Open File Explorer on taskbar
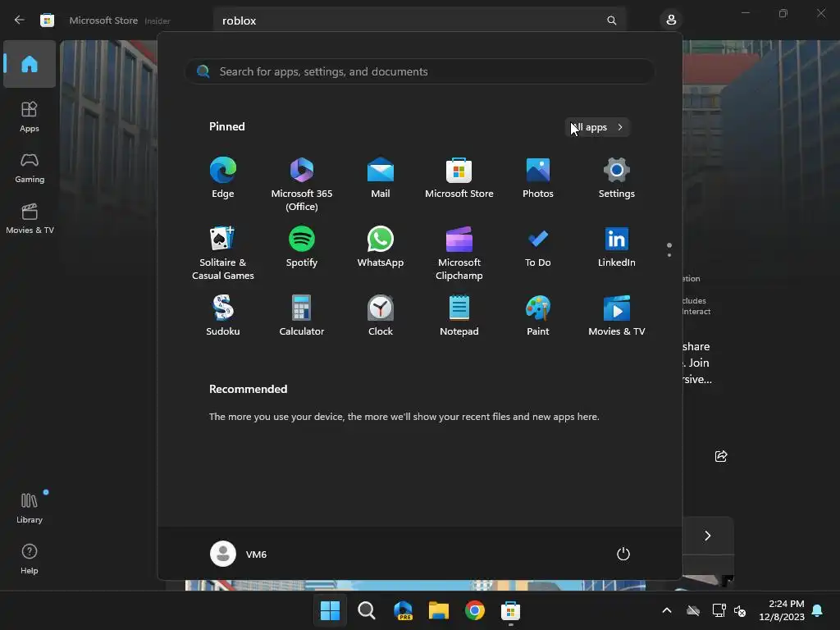This screenshot has height=630, width=840. (x=439, y=610)
